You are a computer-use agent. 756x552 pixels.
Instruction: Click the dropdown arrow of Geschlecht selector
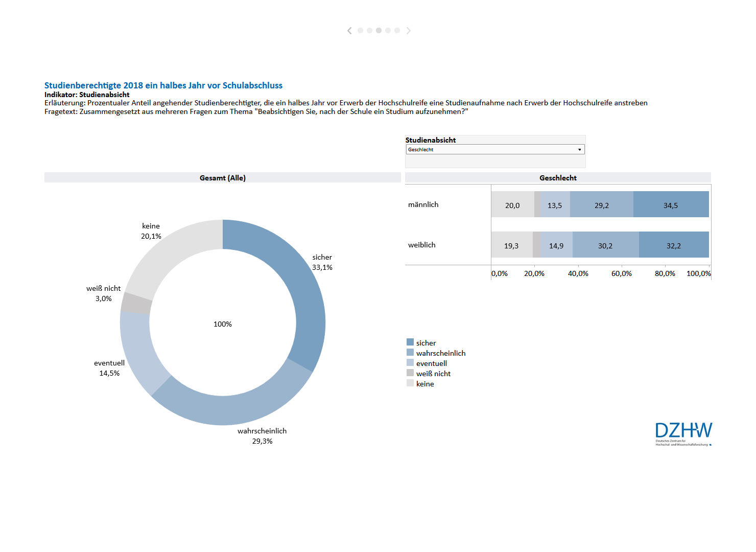click(x=580, y=149)
